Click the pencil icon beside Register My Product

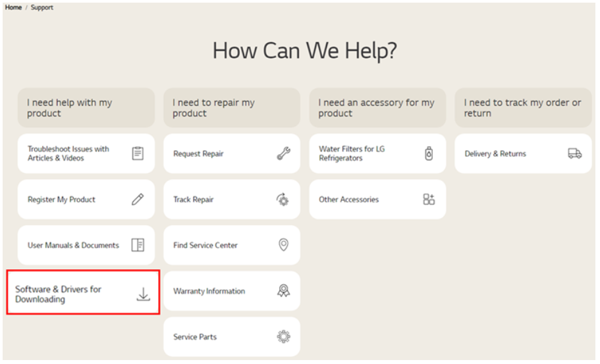[x=138, y=199]
